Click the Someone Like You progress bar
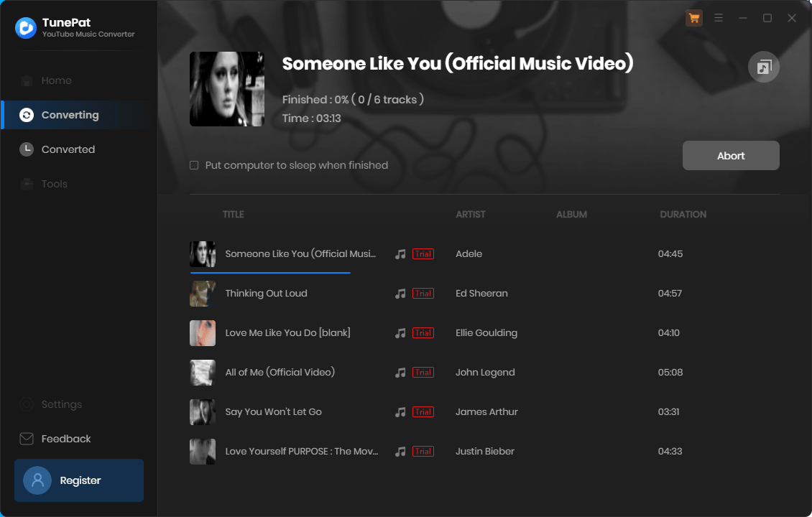 [270, 272]
